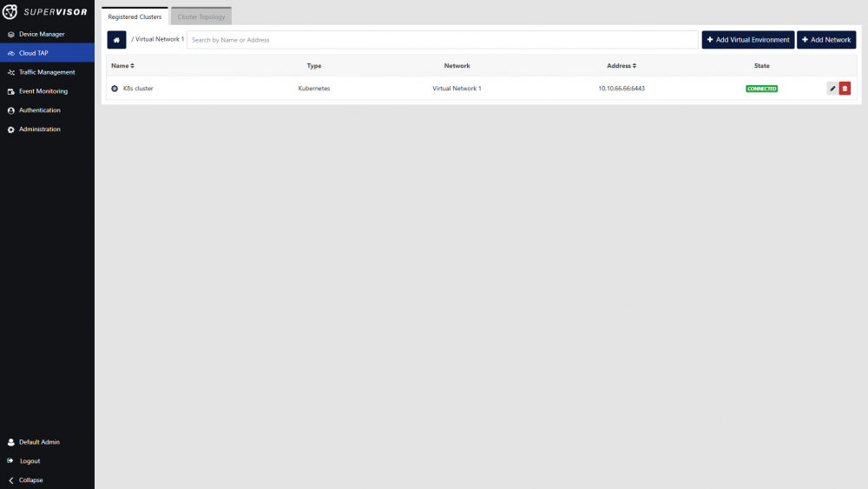Screen dimensions: 868x489
Task: Switch to the Cluster Topology tab
Action: [x=201, y=17]
